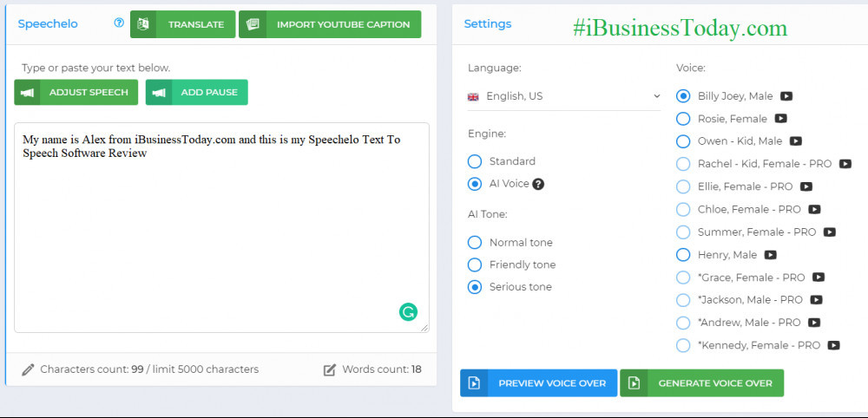The height and width of the screenshot is (418, 868).
Task: Open the Language dropdown showing English, US
Action: pos(564,96)
